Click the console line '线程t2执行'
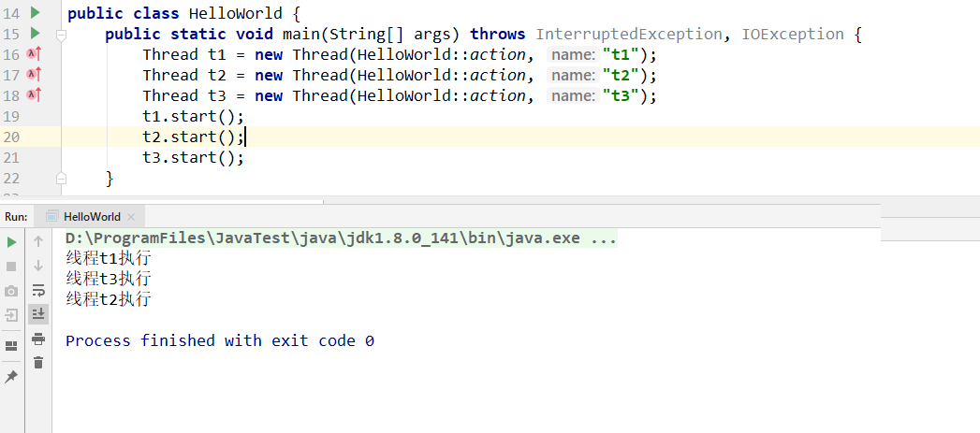 [x=109, y=299]
